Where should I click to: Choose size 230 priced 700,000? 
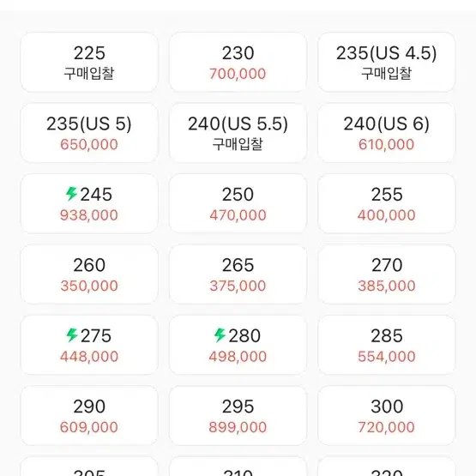[x=238, y=63]
